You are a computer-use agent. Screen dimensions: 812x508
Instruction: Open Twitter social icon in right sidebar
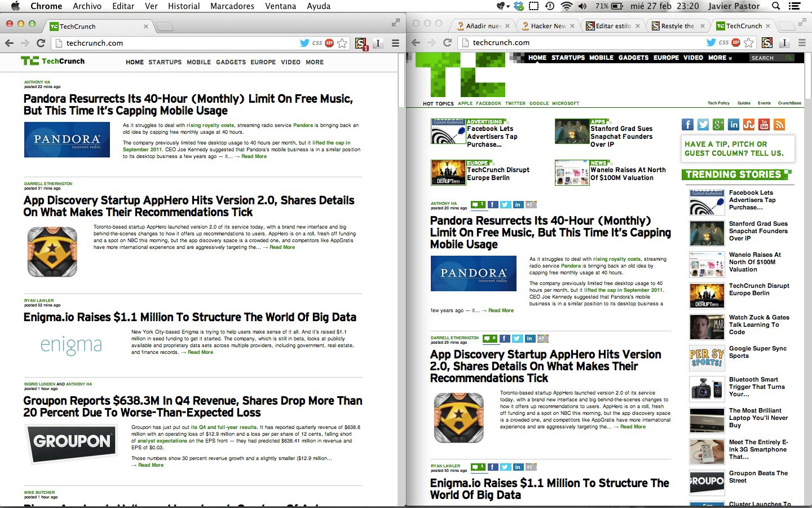(703, 125)
